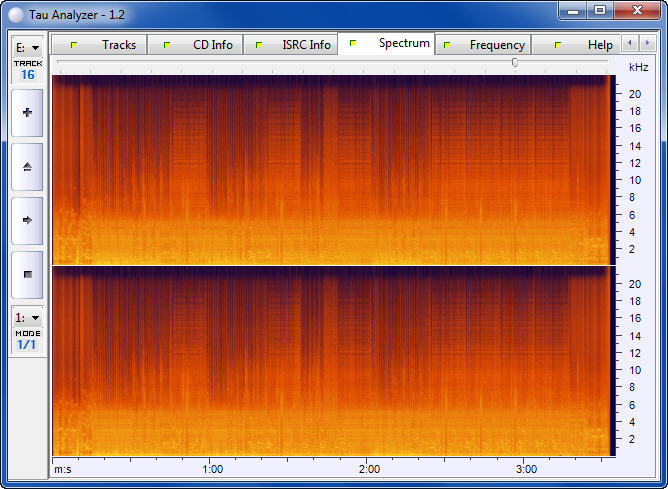Select the ISRC Info tab
Image resolution: width=668 pixels, height=489 pixels.
pyautogui.click(x=292, y=45)
